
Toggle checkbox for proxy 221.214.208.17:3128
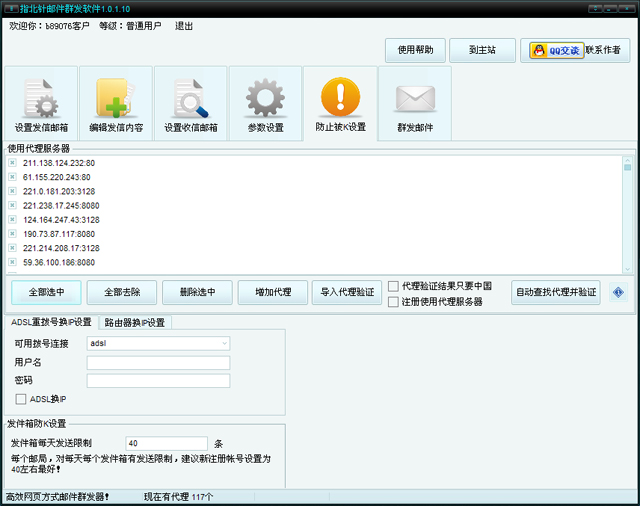tap(12, 248)
